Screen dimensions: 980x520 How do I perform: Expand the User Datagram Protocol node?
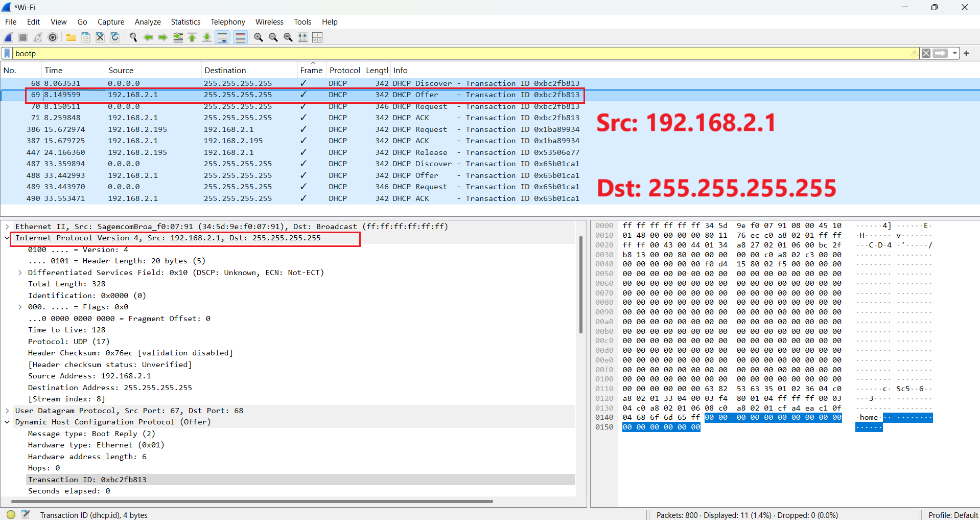7,411
